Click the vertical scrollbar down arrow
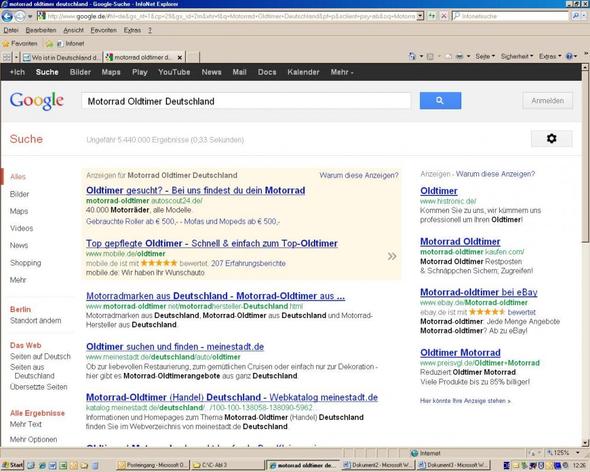The height and width of the screenshot is (472, 590). [x=585, y=443]
